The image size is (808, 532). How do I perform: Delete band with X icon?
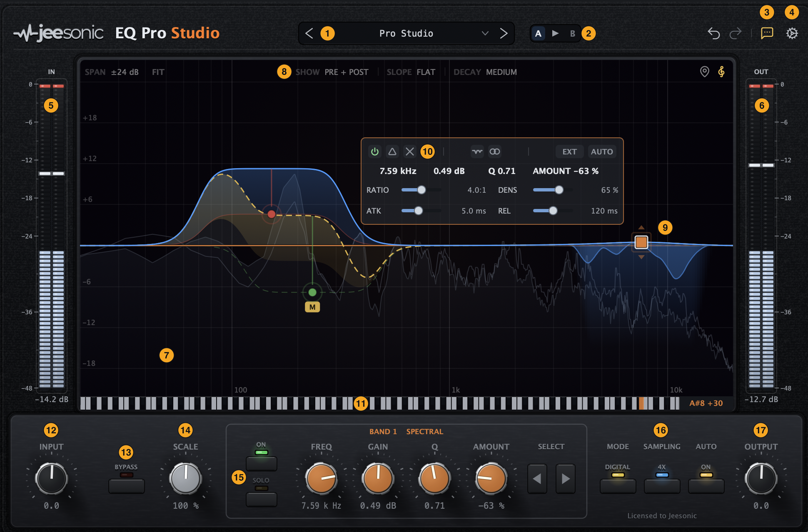[410, 152]
